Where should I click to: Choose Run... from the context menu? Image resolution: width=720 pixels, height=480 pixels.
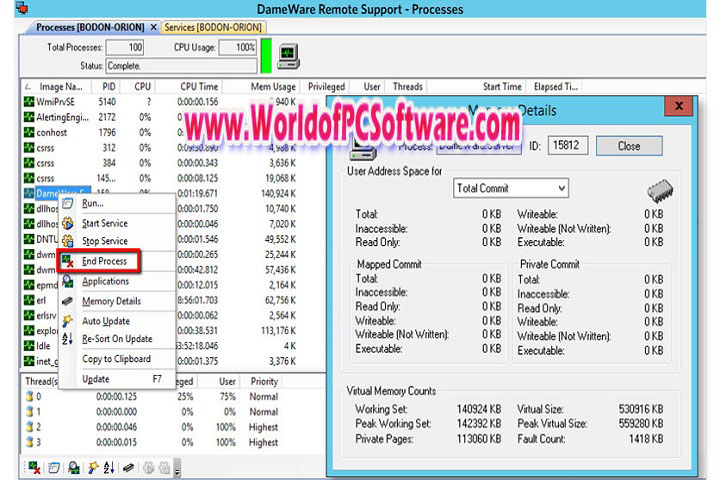coord(117,203)
